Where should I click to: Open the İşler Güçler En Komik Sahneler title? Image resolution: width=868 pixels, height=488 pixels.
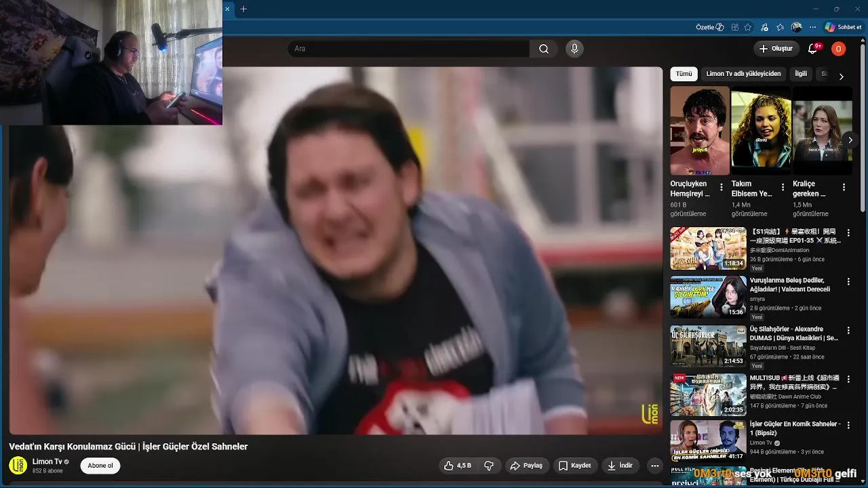coord(795,428)
